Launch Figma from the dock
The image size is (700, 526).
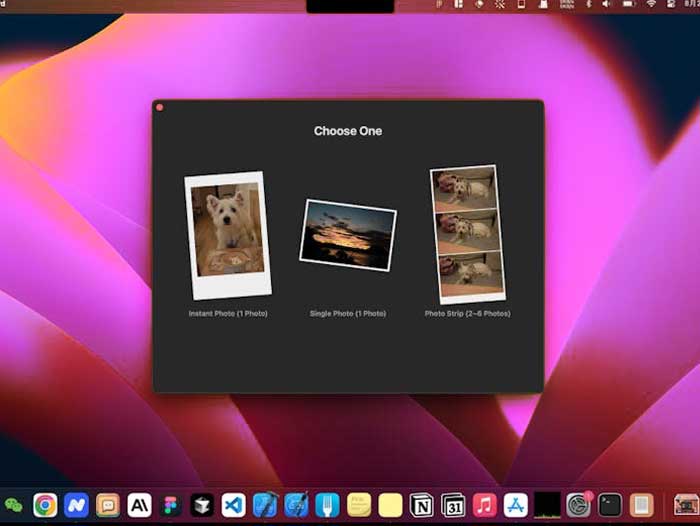171,505
